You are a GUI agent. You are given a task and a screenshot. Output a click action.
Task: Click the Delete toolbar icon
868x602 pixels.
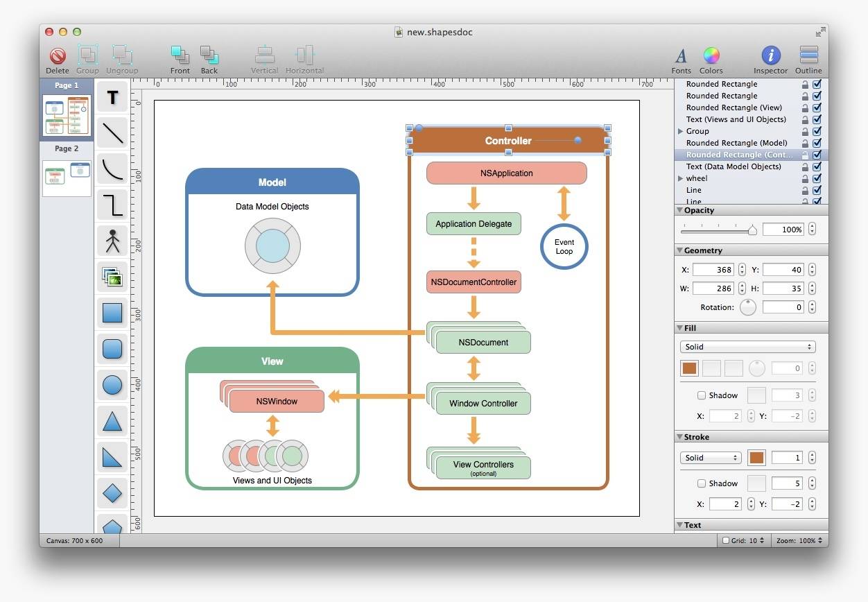click(58, 56)
